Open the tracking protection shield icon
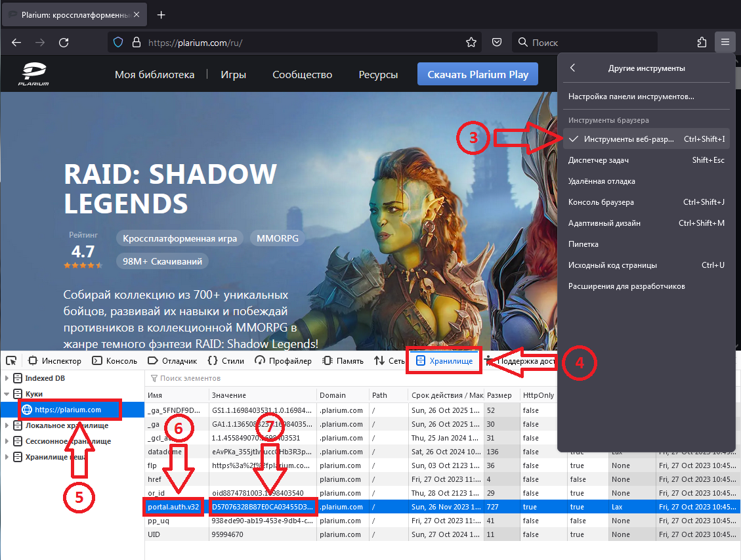 pos(118,43)
